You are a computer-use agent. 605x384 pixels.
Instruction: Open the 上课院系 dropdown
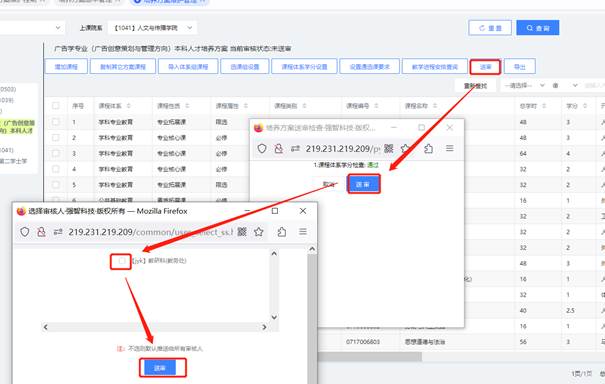tap(152, 28)
